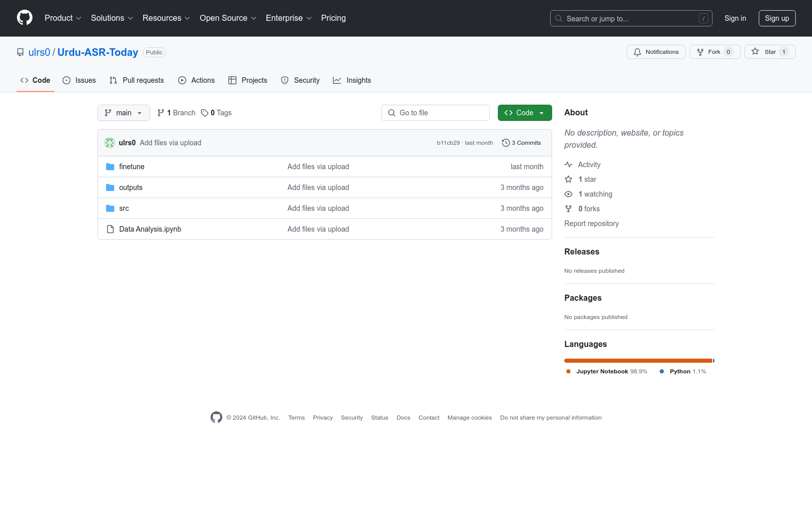Open the outputs folder
Screen dimensions: 812x508
[x=131, y=187]
